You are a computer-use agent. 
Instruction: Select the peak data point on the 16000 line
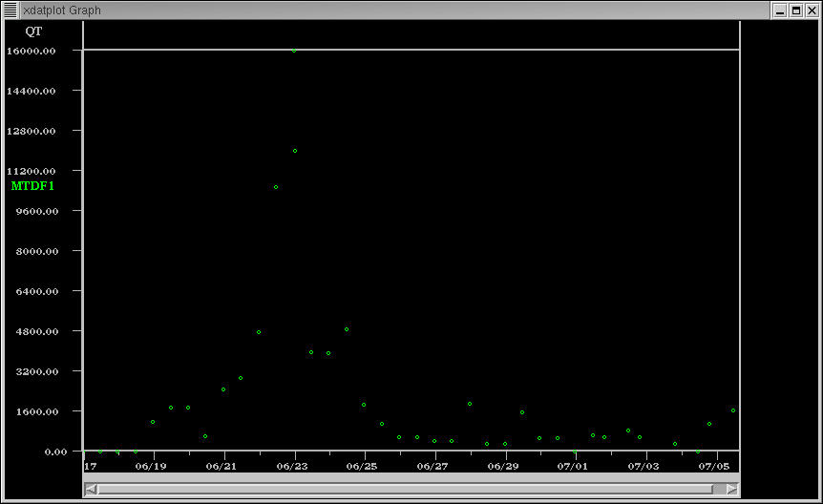pos(294,51)
